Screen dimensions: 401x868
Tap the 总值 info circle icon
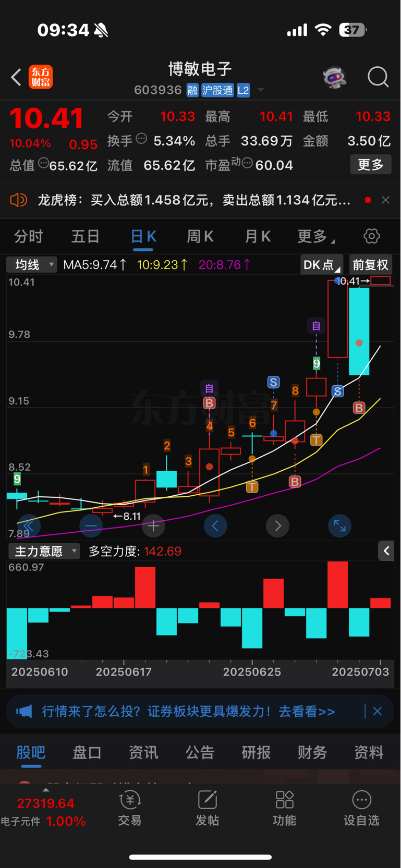43,164
